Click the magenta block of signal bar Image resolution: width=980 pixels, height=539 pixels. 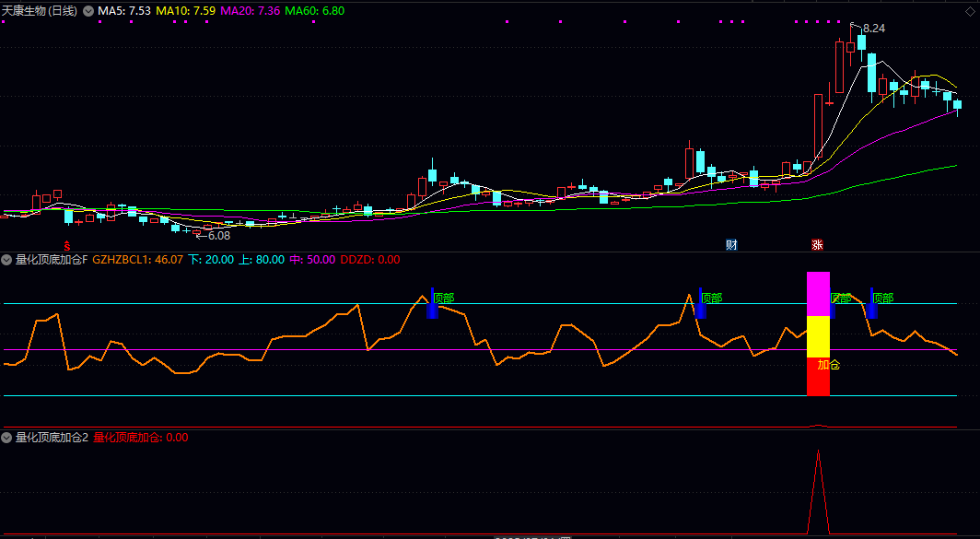pyautogui.click(x=818, y=294)
